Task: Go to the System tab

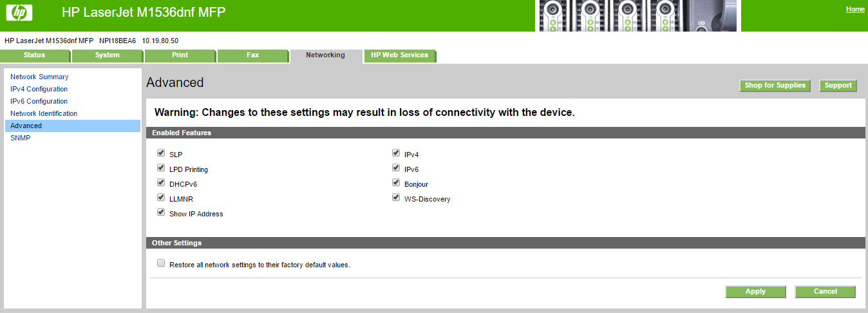Action: (108, 55)
